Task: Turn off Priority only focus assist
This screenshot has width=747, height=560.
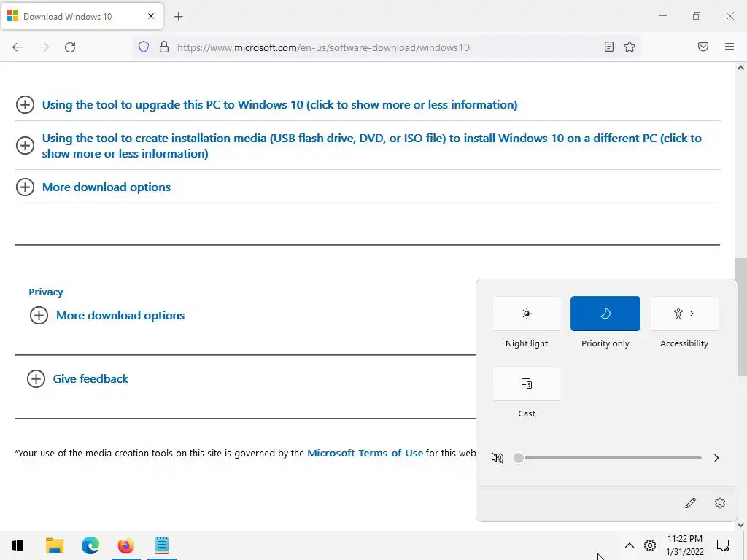Action: pyautogui.click(x=605, y=314)
